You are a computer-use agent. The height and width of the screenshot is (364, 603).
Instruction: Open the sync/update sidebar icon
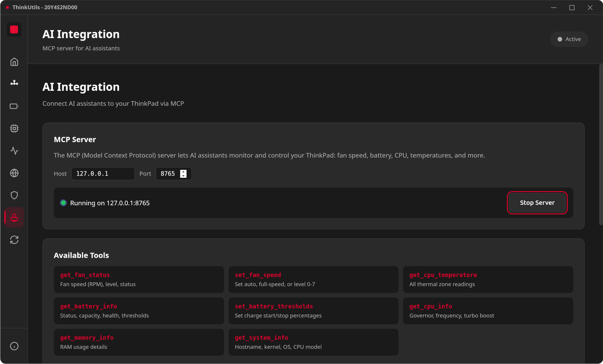[x=14, y=240]
